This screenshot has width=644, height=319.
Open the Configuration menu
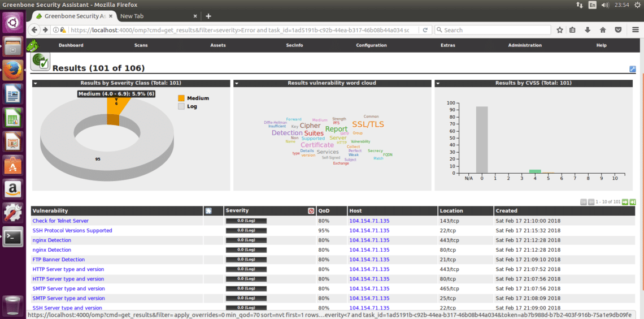[371, 45]
